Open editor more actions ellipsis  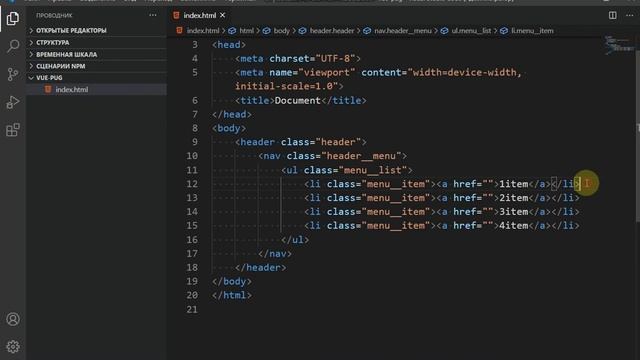click(629, 15)
